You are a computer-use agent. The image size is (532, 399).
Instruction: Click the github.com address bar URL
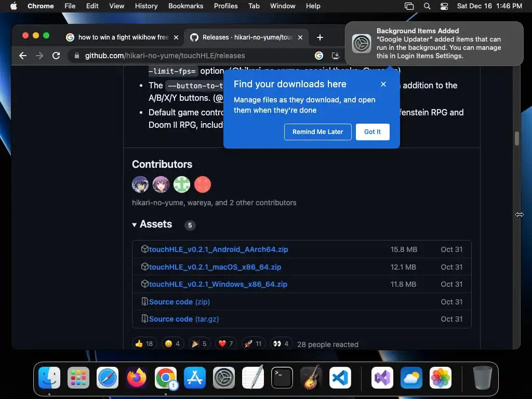point(165,56)
